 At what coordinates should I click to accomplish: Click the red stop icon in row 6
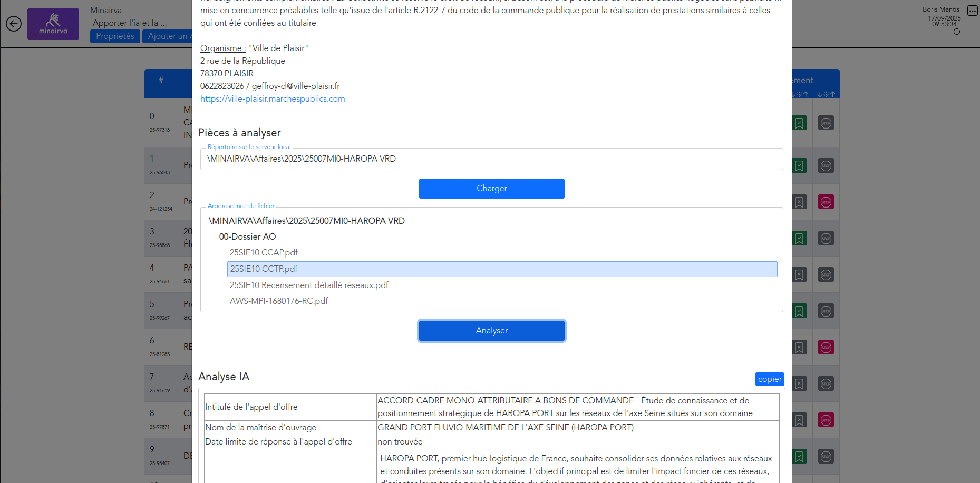tap(826, 348)
